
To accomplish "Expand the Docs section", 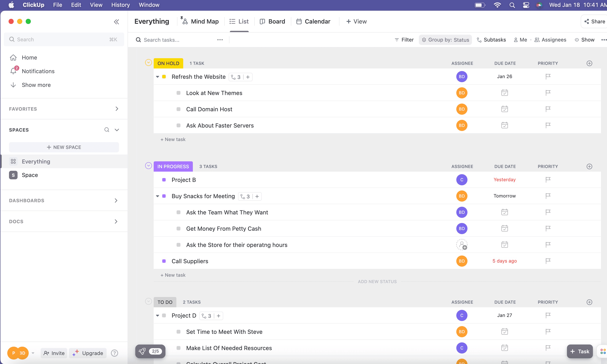I will 116,221.
